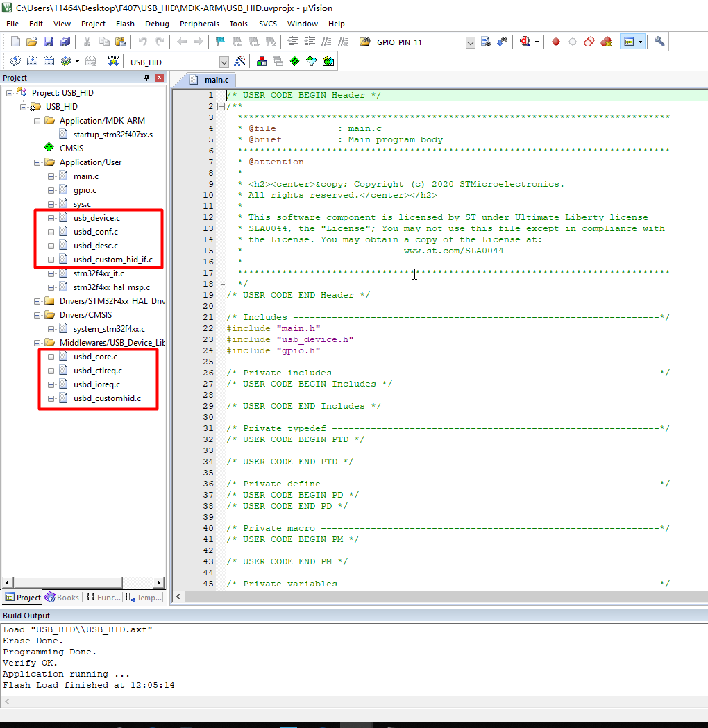The height and width of the screenshot is (728, 708).
Task: Save all modified files
Action: [64, 42]
